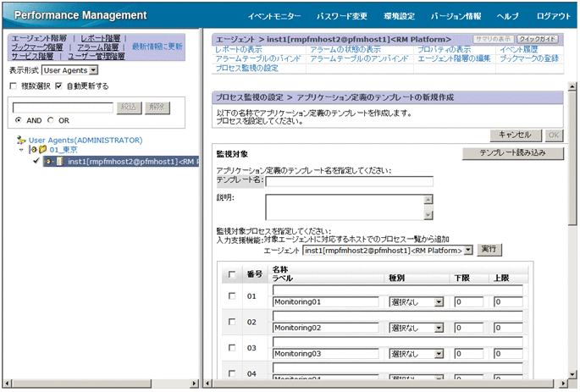The width and height of the screenshot is (580, 392).
Task: Check the row 04 checkbox
Action: (x=232, y=373)
